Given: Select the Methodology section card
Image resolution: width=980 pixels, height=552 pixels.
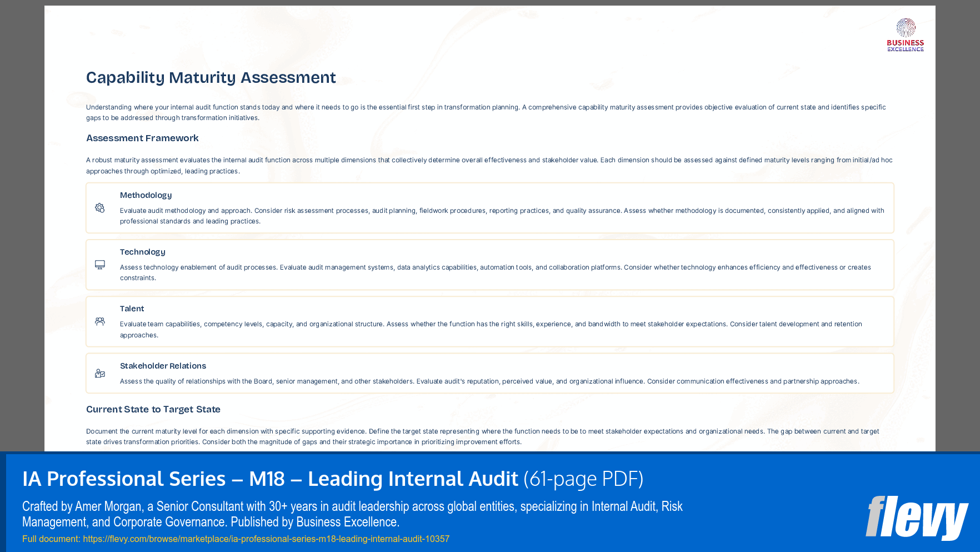Looking at the screenshot, I should (489, 208).
